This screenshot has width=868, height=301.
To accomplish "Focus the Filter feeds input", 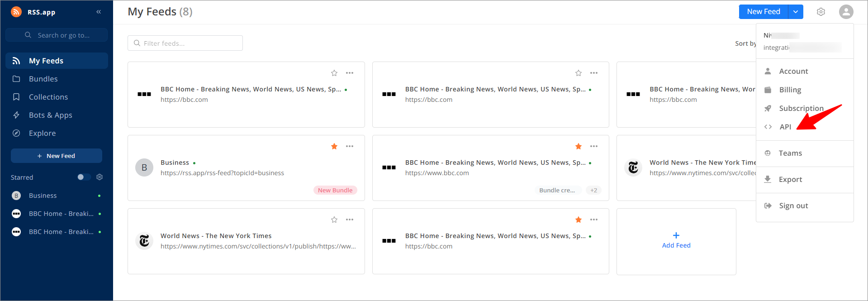I will pyautogui.click(x=185, y=43).
